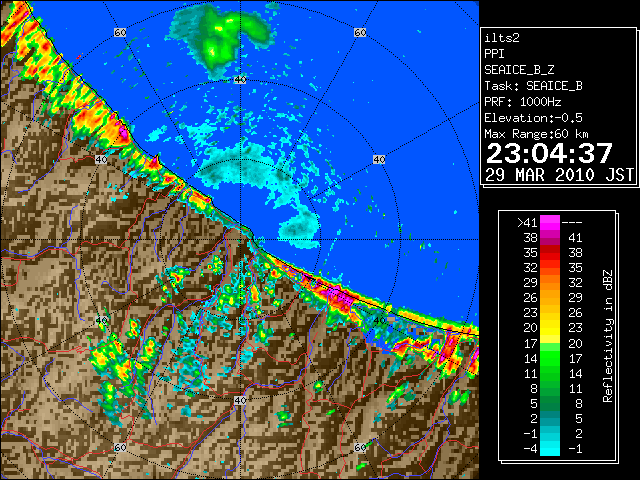Click the '40' ring label near the southeast coastline
This screenshot has height=480, width=640.
pyautogui.click(x=379, y=320)
